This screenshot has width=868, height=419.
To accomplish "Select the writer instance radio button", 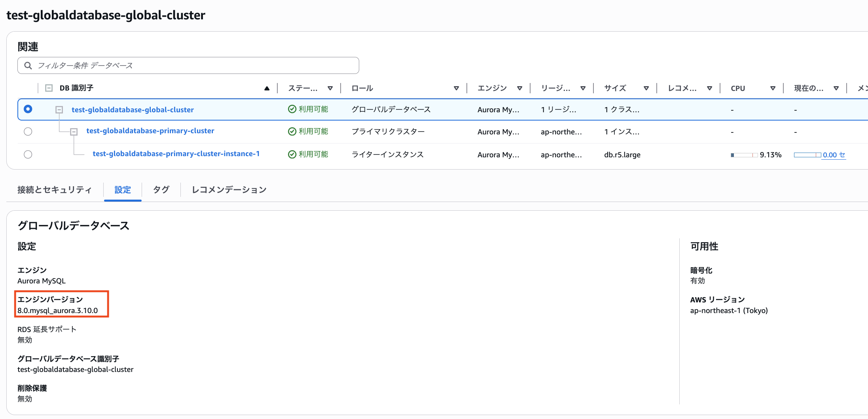I will (x=28, y=154).
